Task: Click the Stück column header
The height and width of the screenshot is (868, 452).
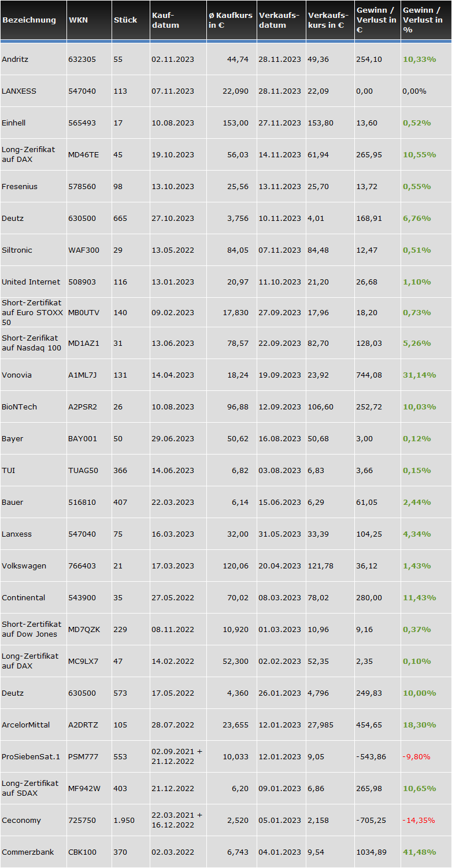Action: (x=125, y=20)
